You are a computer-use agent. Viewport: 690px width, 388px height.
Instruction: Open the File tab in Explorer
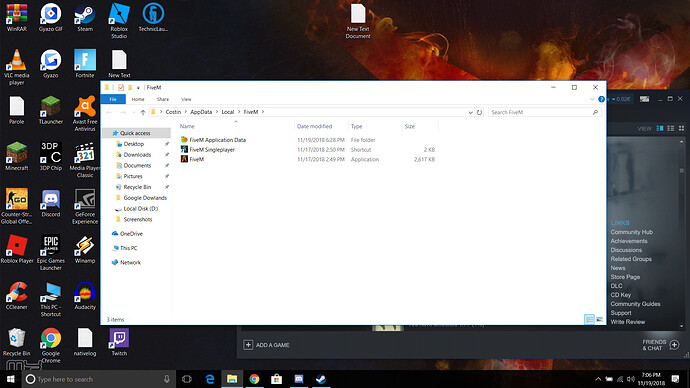pyautogui.click(x=113, y=99)
